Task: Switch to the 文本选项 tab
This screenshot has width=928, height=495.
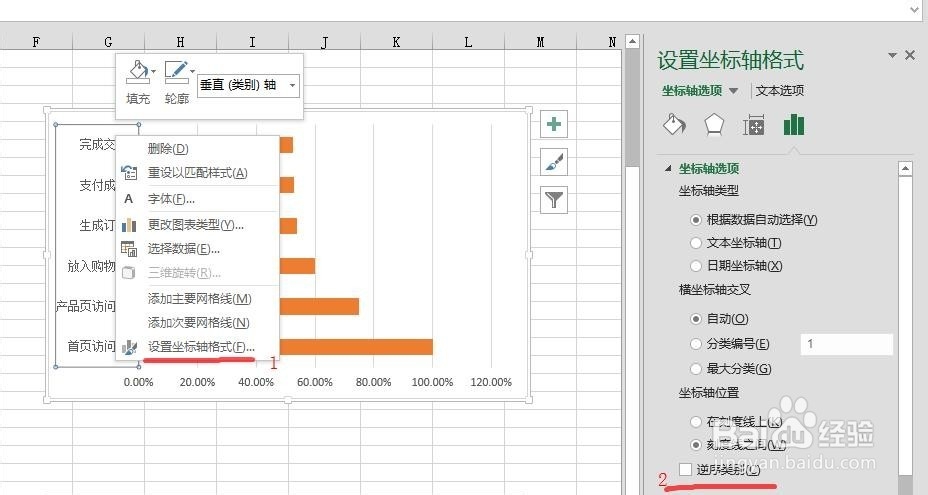Action: (x=780, y=91)
